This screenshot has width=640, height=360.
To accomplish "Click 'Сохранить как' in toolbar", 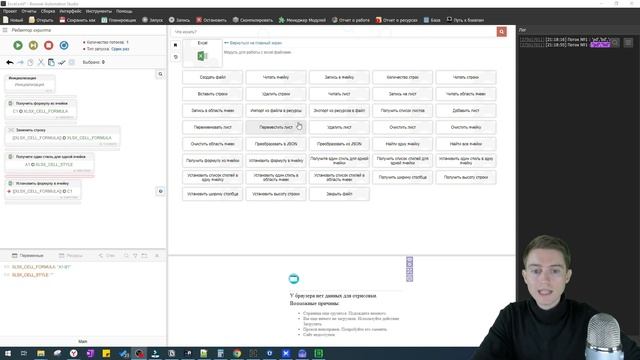I will pos(77,20).
